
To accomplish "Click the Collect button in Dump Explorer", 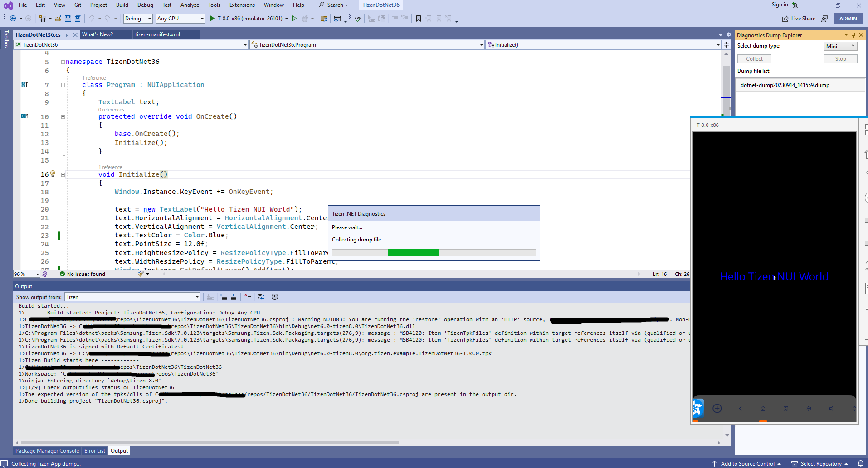I will pyautogui.click(x=753, y=58).
